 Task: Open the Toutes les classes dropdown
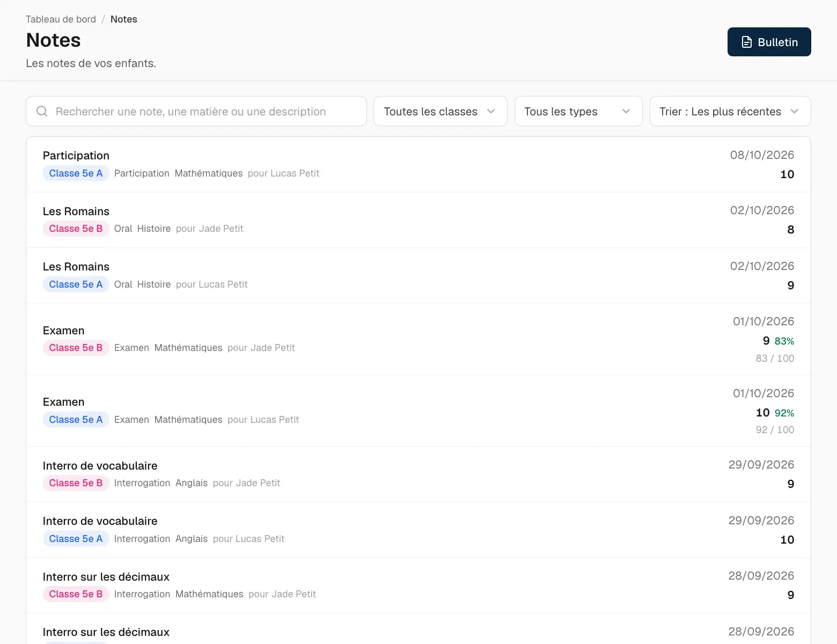click(440, 111)
